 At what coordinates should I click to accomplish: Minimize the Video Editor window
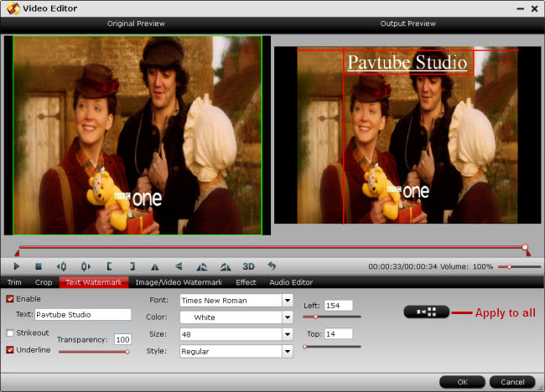coord(520,8)
